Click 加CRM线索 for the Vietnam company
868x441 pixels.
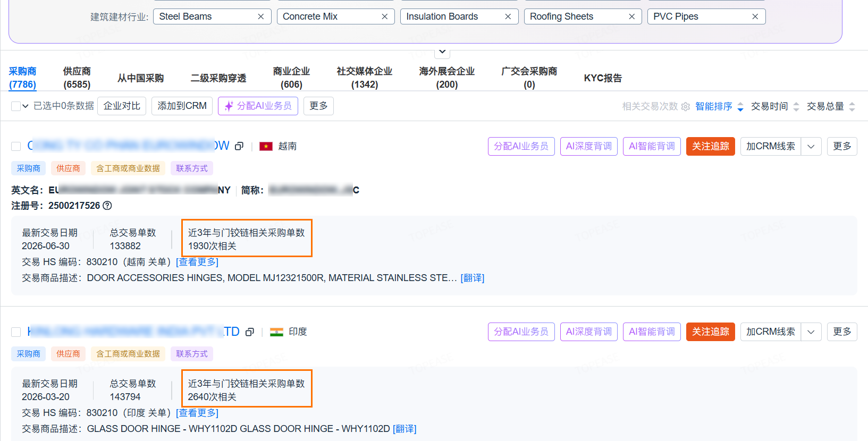click(x=771, y=146)
